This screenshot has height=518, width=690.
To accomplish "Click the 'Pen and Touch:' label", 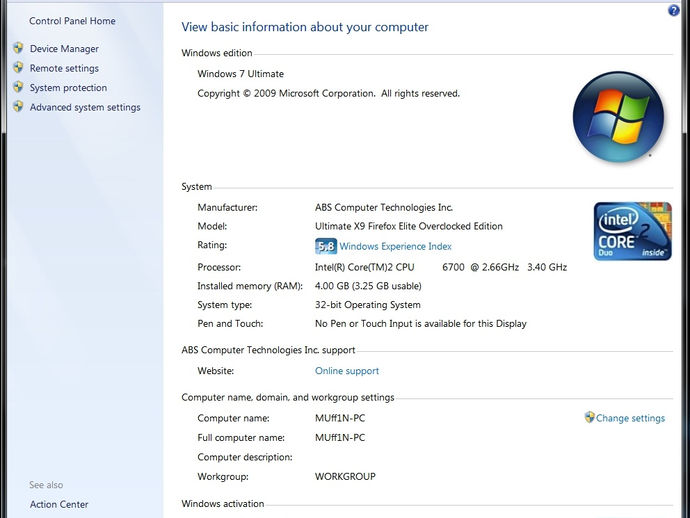I will pos(230,323).
